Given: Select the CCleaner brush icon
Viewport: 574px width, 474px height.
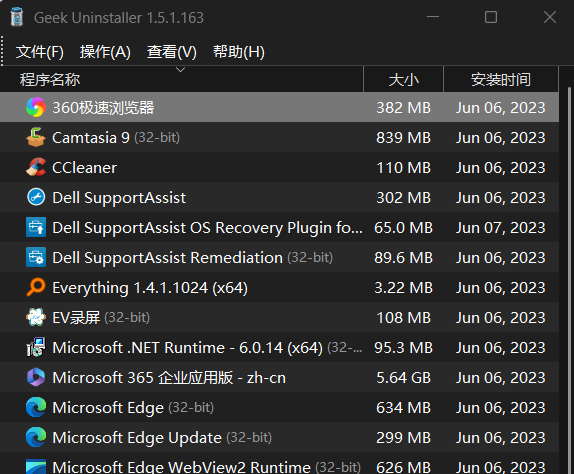Looking at the screenshot, I should (36, 167).
